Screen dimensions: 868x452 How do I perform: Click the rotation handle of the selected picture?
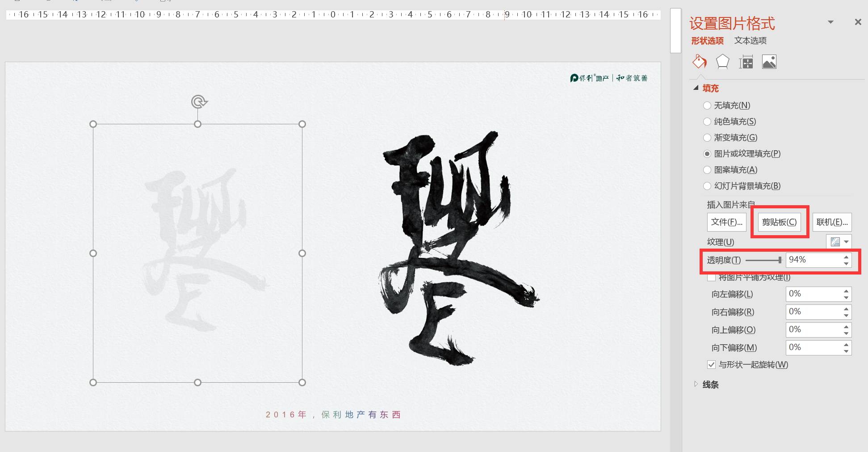tap(198, 101)
